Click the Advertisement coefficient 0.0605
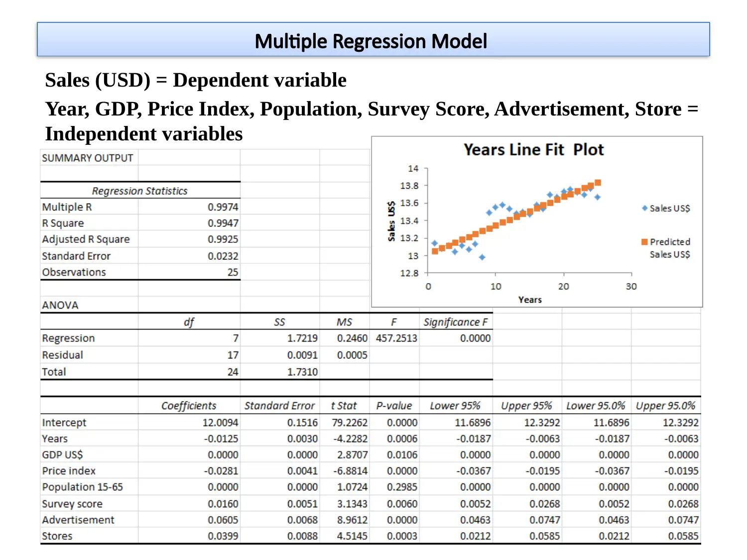747x560 pixels. coord(223,520)
